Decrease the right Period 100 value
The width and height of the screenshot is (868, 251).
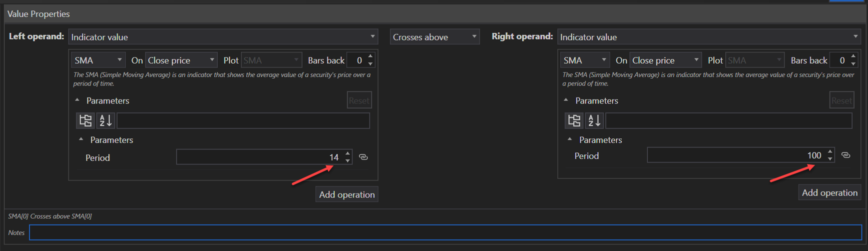coord(830,159)
